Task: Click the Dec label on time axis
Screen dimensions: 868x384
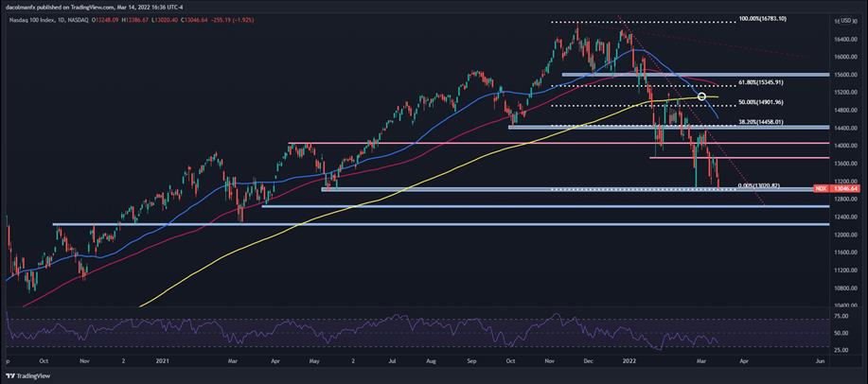Action: pyautogui.click(x=590, y=360)
